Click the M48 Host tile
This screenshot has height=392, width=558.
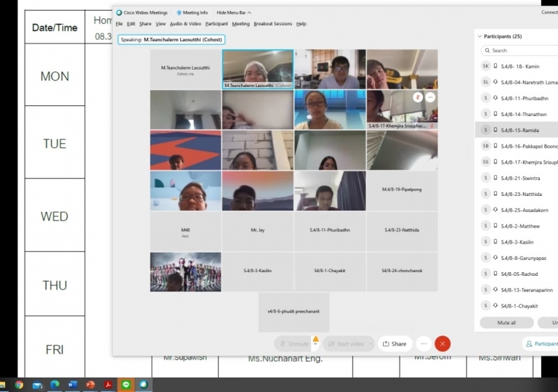coord(185,232)
